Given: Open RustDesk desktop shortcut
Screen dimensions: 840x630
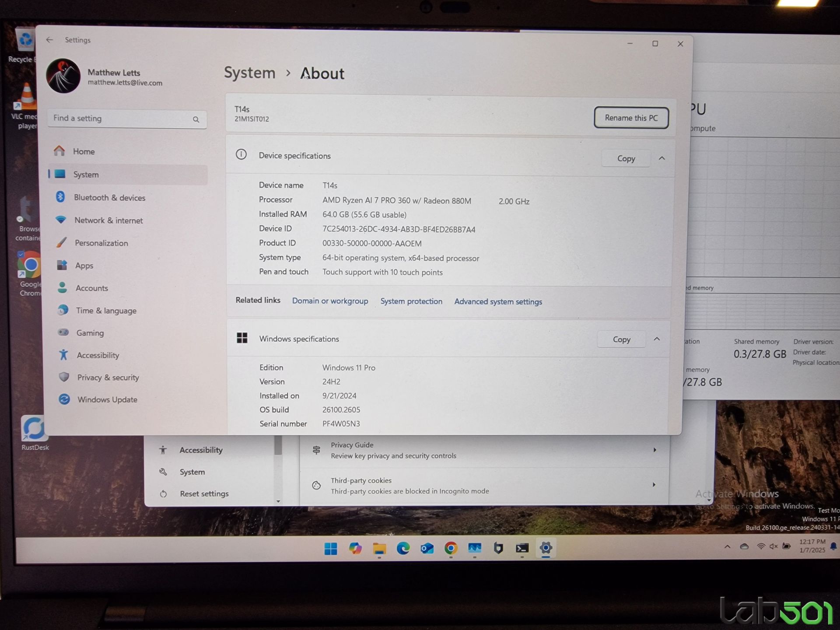Looking at the screenshot, I should tap(34, 433).
